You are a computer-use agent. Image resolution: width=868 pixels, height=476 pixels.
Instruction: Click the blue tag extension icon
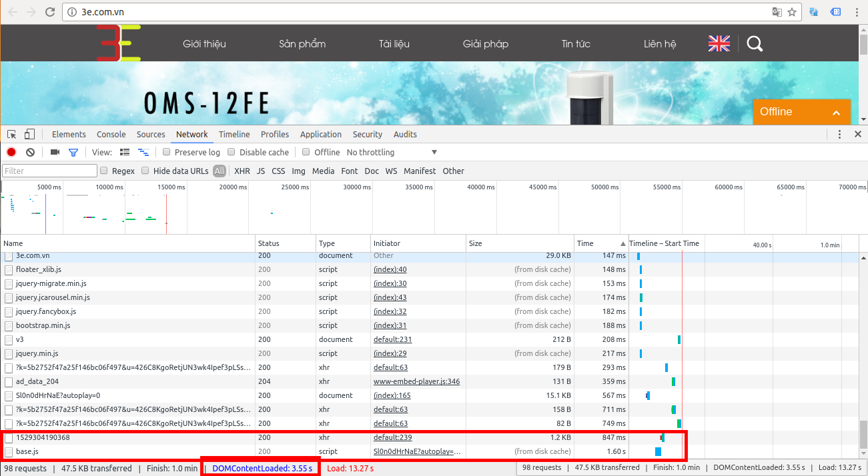[835, 12]
